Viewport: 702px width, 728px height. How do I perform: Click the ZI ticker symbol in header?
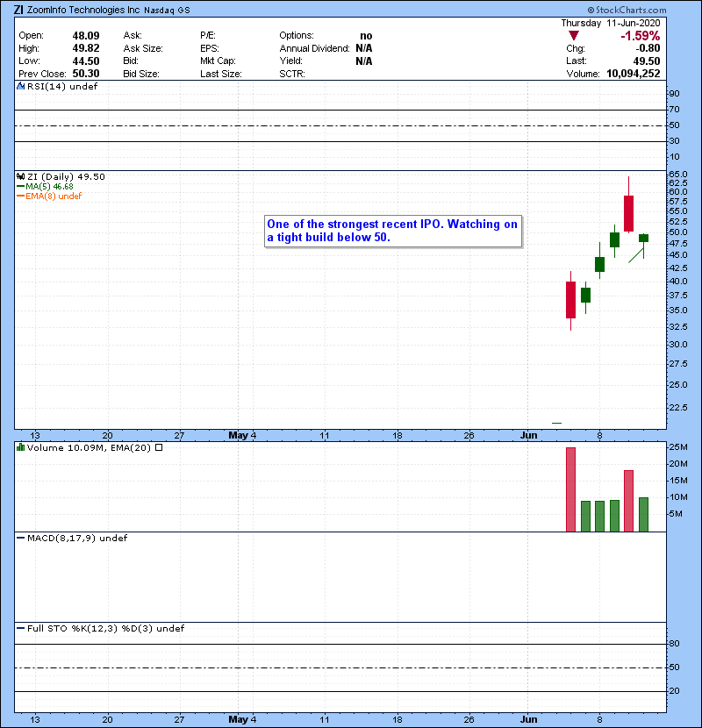click(18, 10)
